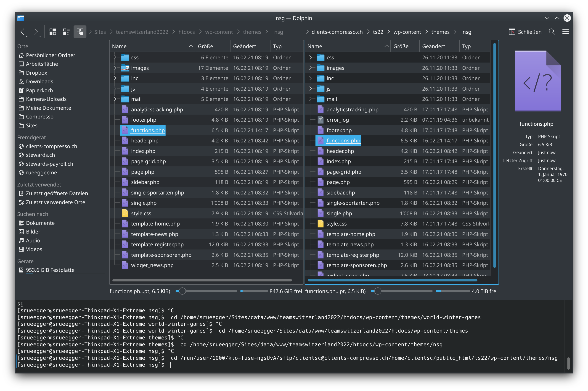The width and height of the screenshot is (588, 391).
Task: Select the functions.php PHP-Skript icon in left panel
Action: (125, 130)
